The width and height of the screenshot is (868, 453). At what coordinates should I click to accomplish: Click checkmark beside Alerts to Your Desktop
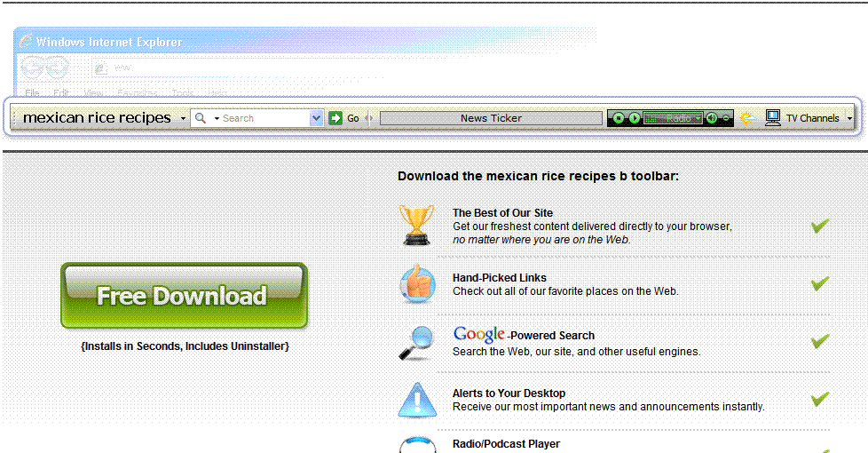pyautogui.click(x=820, y=399)
